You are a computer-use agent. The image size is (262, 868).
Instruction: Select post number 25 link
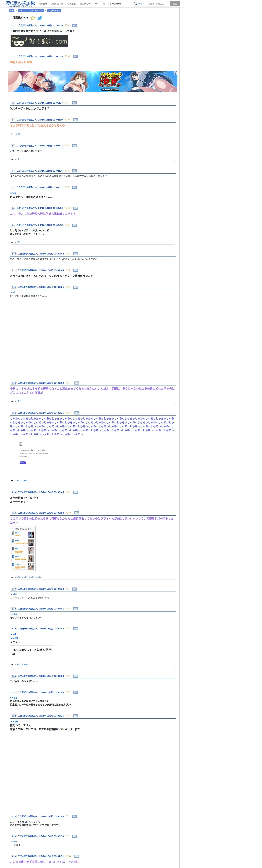tap(14, 856)
